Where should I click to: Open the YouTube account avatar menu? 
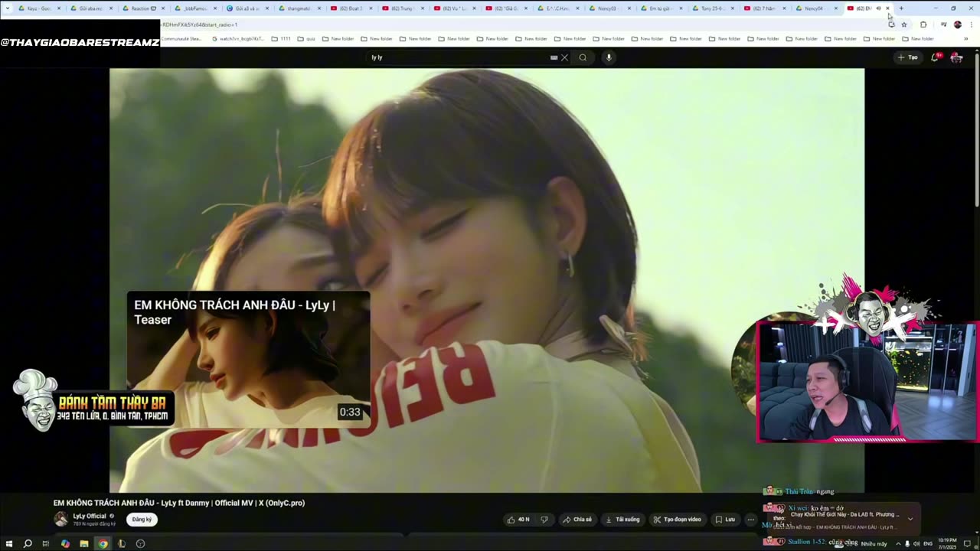point(956,57)
